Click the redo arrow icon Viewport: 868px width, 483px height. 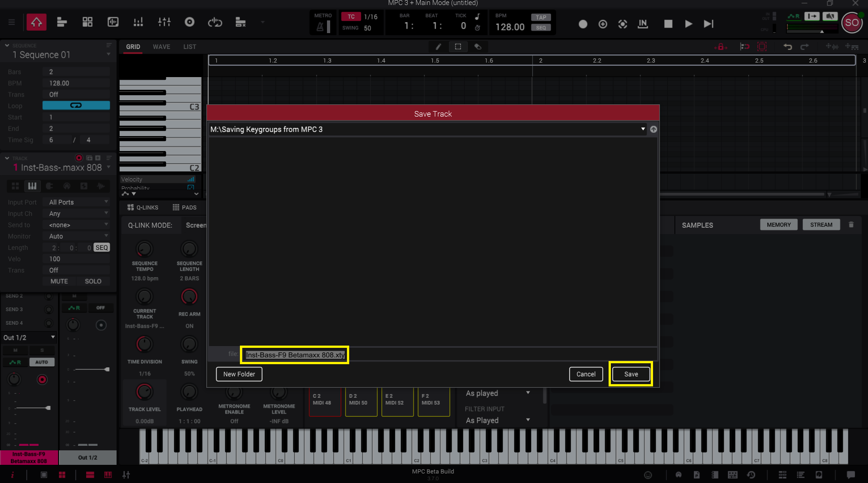tap(805, 47)
